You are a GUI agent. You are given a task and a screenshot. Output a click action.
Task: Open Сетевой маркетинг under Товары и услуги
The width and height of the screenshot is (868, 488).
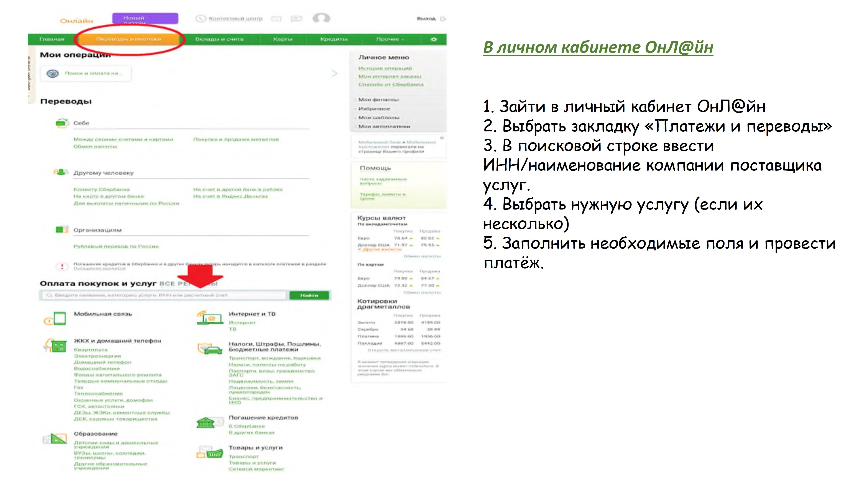tap(256, 469)
